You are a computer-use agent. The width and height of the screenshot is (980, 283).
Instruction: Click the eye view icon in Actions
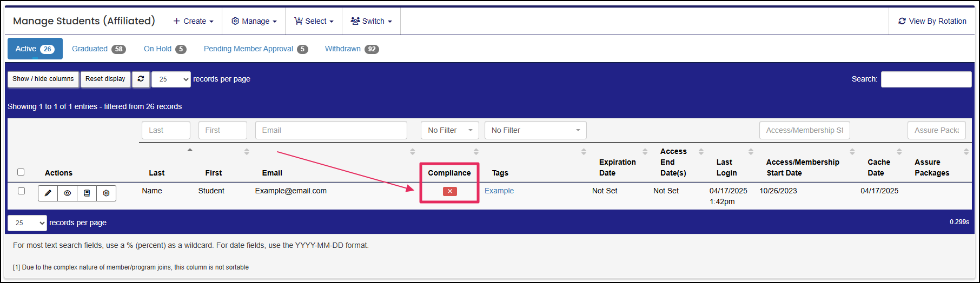[x=67, y=193]
